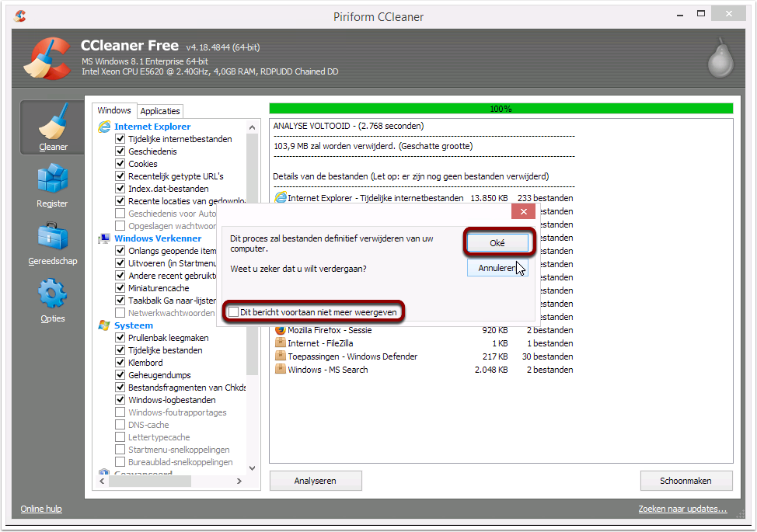757x532 pixels.
Task: Select 'Toepassingen - Windows Defender' result row
Action: pyautogui.click(x=424, y=356)
